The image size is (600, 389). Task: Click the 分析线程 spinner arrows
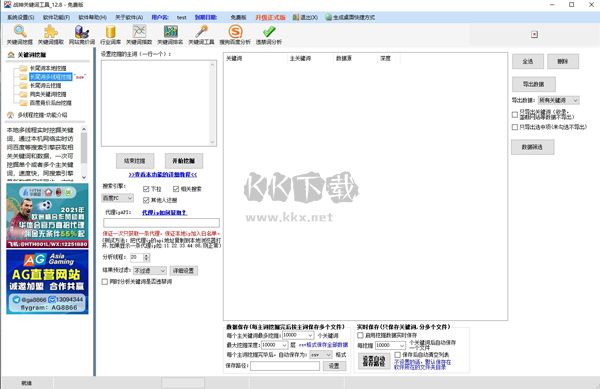click(x=146, y=257)
